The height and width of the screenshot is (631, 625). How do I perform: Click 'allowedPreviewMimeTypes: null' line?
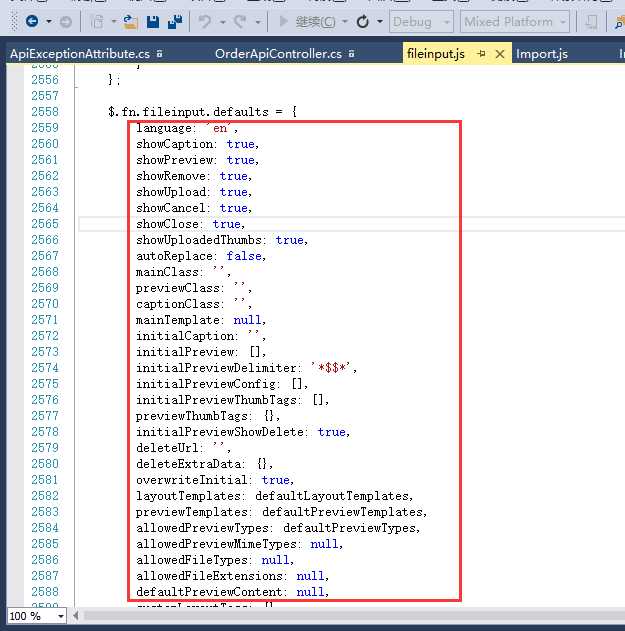tap(239, 544)
